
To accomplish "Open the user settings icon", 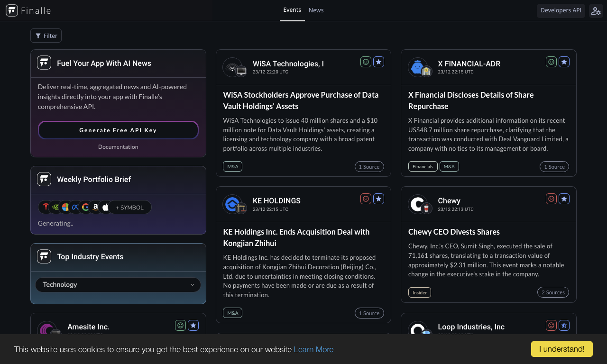I will click(x=596, y=11).
